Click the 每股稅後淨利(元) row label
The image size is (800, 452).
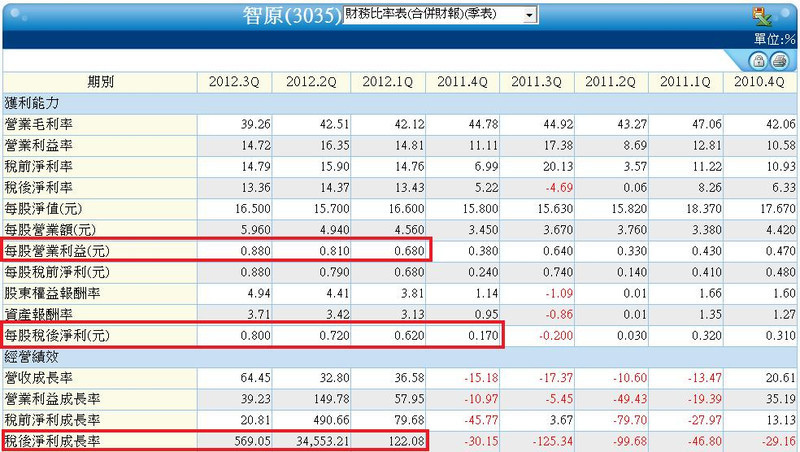coord(57,336)
